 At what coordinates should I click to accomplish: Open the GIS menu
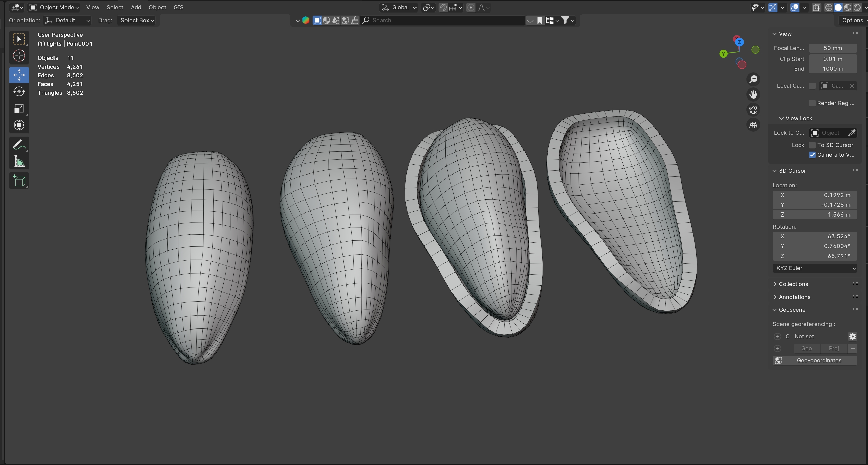(178, 7)
